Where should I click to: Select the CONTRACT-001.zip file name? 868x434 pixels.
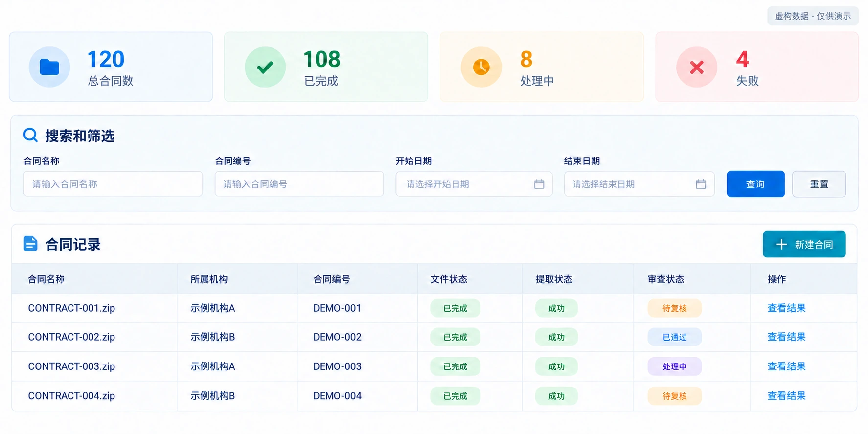pyautogui.click(x=71, y=308)
